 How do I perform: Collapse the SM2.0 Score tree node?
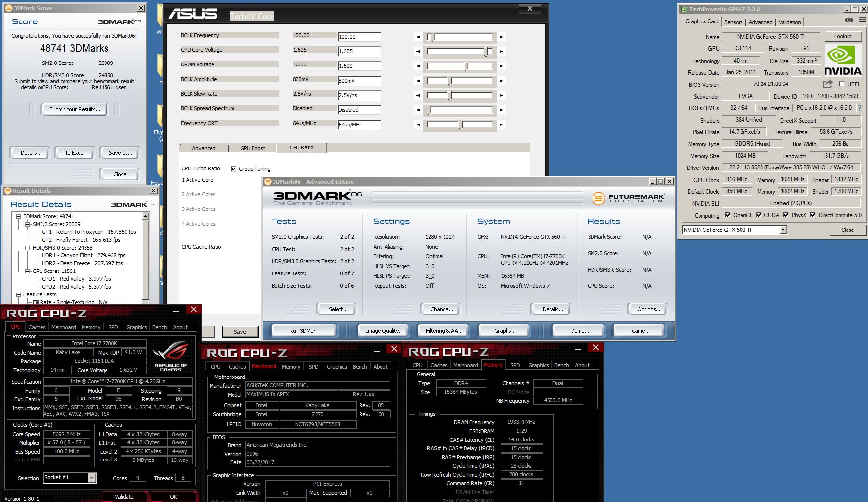coord(28,224)
